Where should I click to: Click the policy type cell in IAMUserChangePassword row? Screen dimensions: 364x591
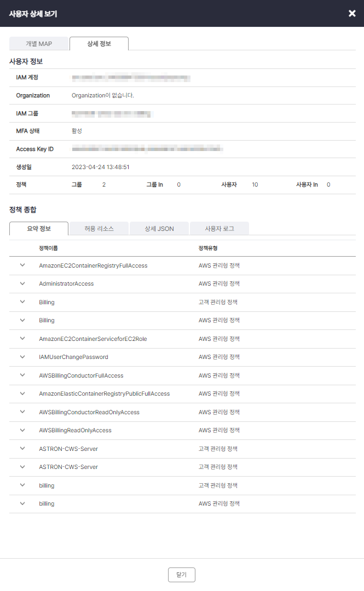click(x=219, y=357)
